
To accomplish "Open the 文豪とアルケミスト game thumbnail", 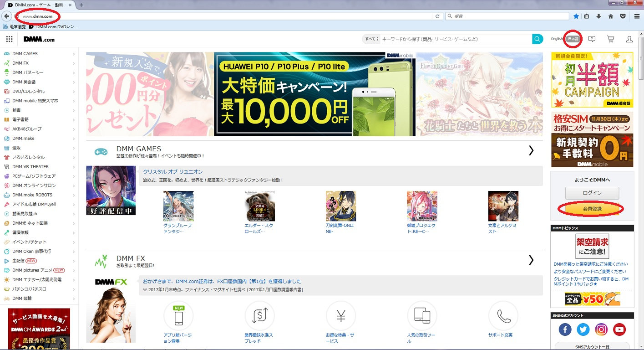I will 503,206.
